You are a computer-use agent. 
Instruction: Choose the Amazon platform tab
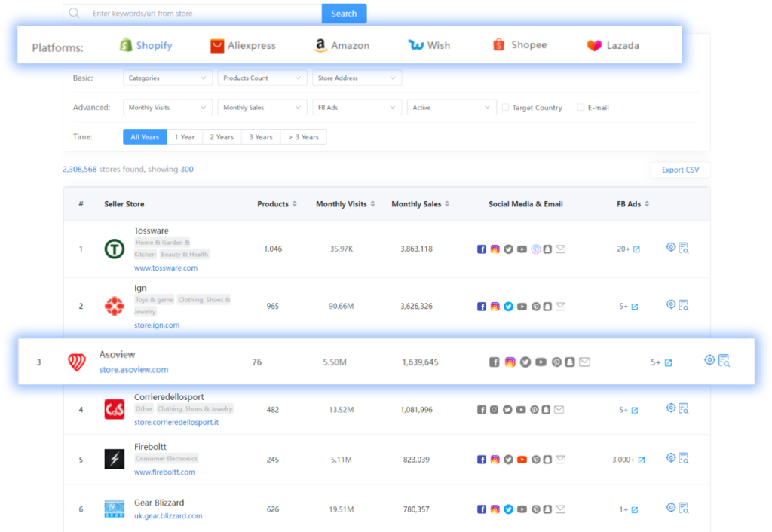pyautogui.click(x=342, y=45)
